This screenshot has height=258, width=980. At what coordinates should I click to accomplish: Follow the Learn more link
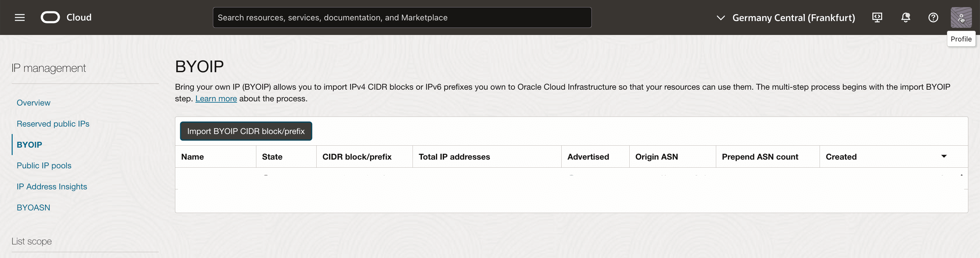tap(216, 99)
